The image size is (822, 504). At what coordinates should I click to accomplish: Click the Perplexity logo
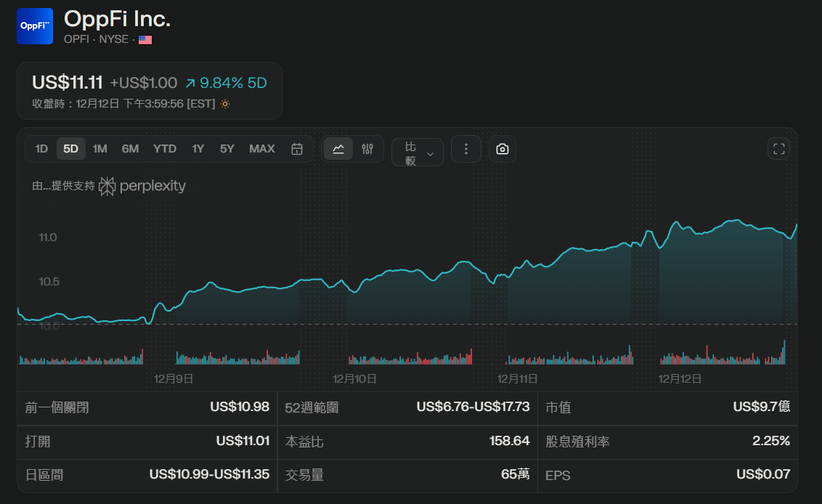[142, 186]
